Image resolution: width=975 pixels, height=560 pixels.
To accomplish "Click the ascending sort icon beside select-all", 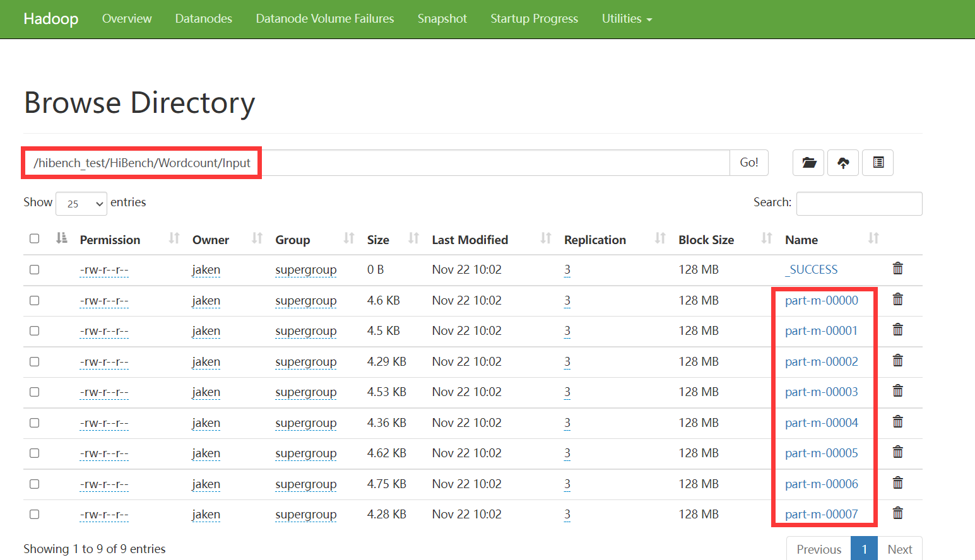I will coord(61,238).
